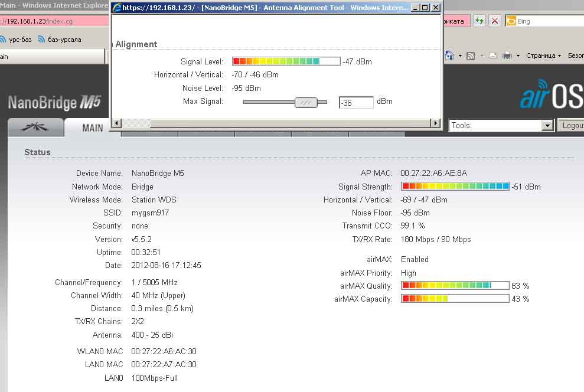The height and width of the screenshot is (392, 584).
Task: Click the LAN0 MAC value 00:27:22:A7:AC:30
Action: click(x=164, y=364)
